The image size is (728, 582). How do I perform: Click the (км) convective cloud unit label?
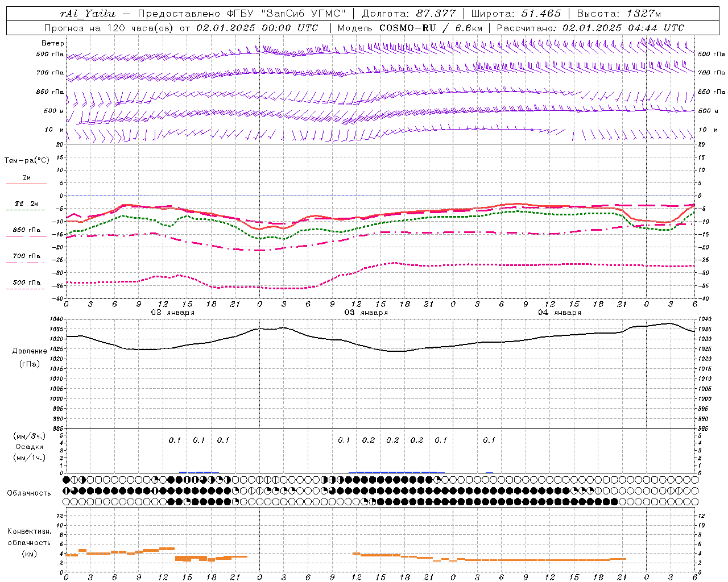[x=30, y=554]
